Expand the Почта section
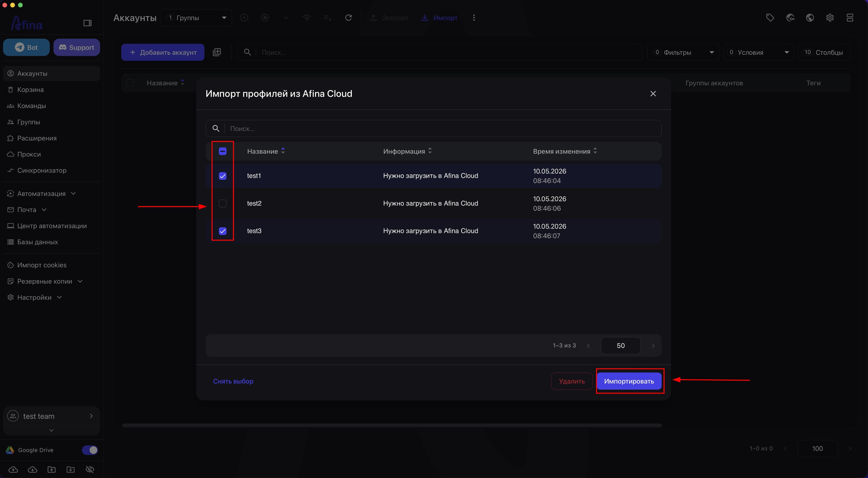 click(44, 210)
